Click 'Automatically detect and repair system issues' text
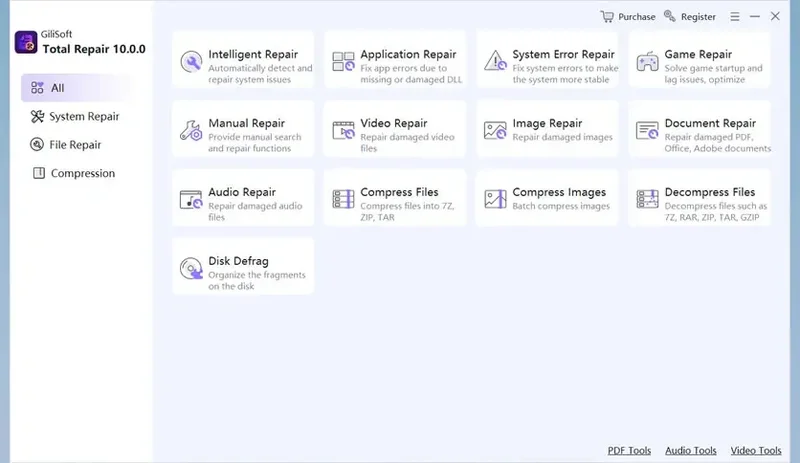This screenshot has width=800, height=463. click(260, 74)
